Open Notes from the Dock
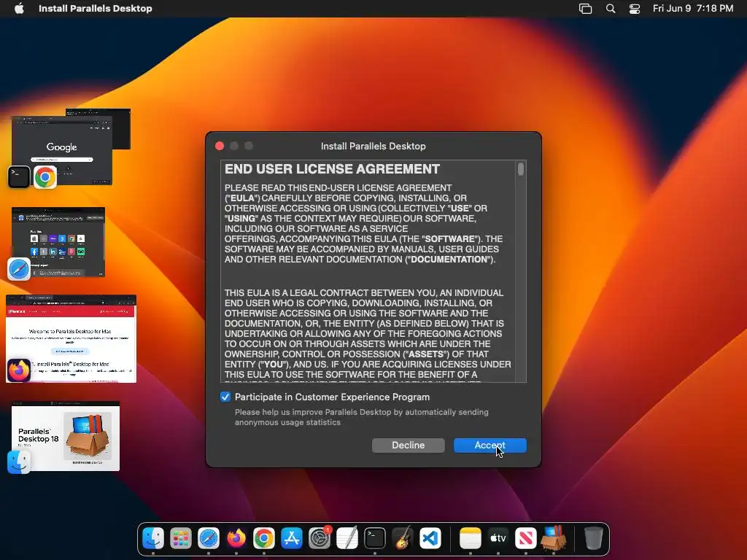This screenshot has height=560, width=747. (x=471, y=538)
